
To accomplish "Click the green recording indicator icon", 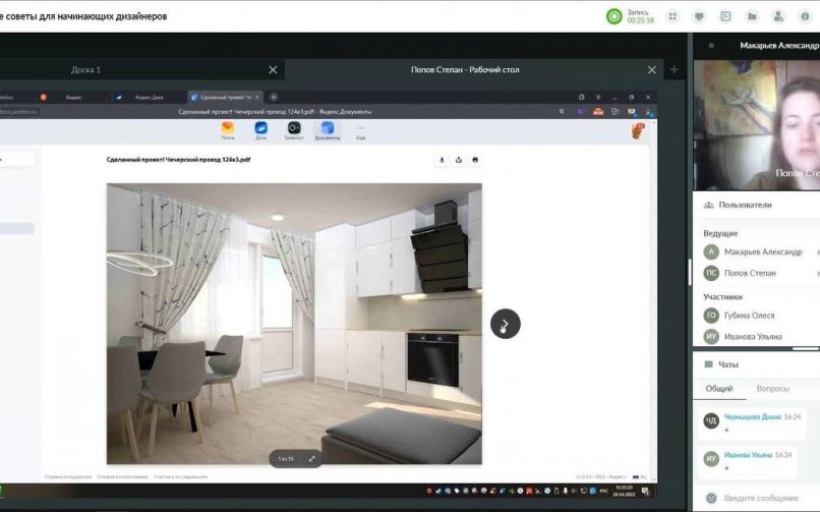I will click(x=614, y=16).
